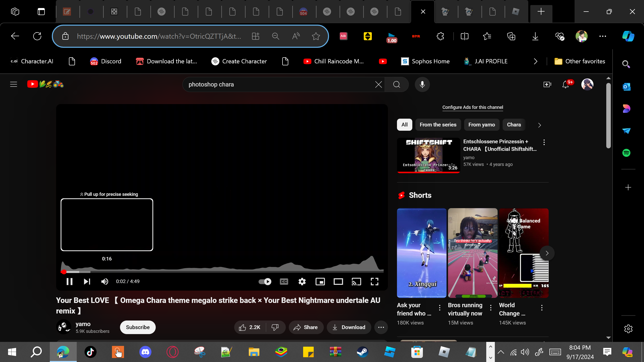Mute the video volume
The height and width of the screenshot is (362, 644).
tap(105, 282)
